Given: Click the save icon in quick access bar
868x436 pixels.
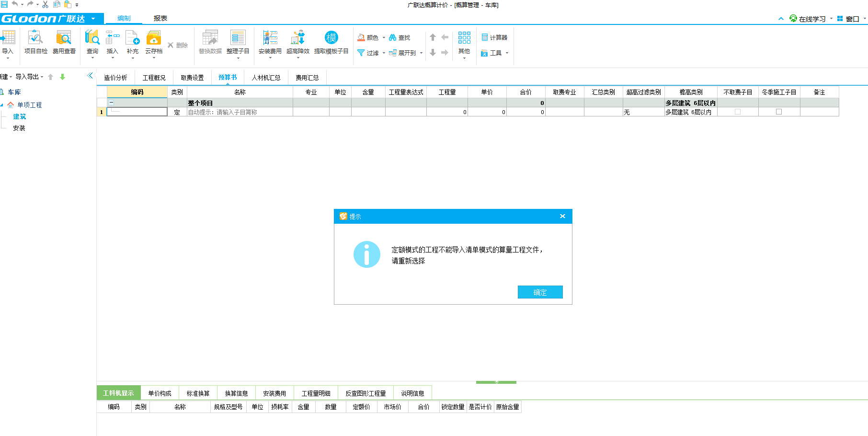Looking at the screenshot, I should pyautogui.click(x=4, y=4).
